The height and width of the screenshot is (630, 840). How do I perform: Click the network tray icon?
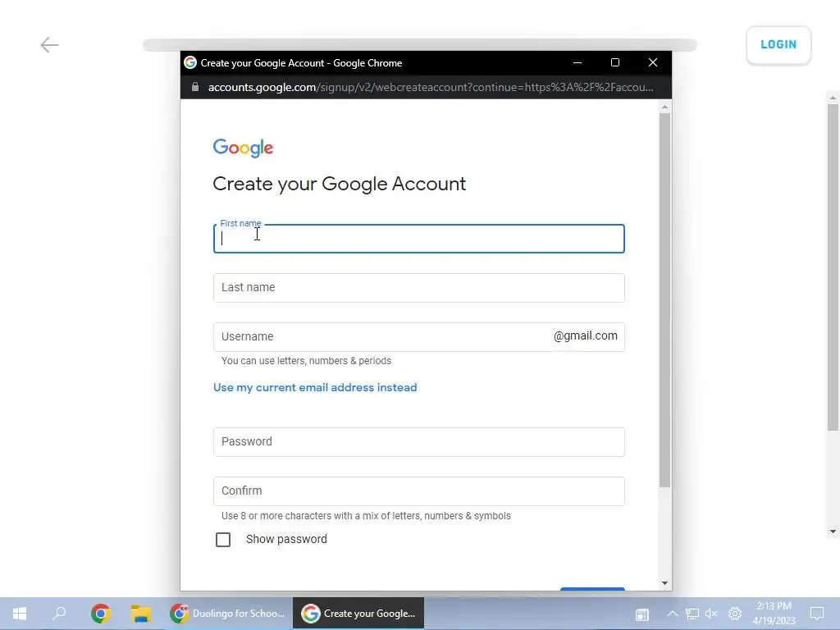[x=692, y=614]
